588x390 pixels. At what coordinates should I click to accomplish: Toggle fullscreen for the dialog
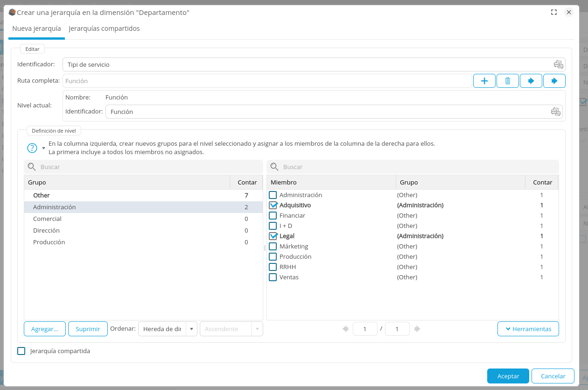[x=554, y=13]
